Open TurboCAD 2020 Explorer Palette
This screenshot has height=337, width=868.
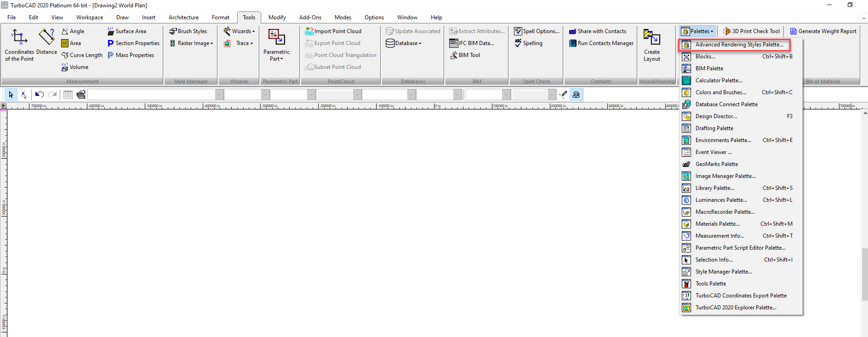pyautogui.click(x=741, y=308)
